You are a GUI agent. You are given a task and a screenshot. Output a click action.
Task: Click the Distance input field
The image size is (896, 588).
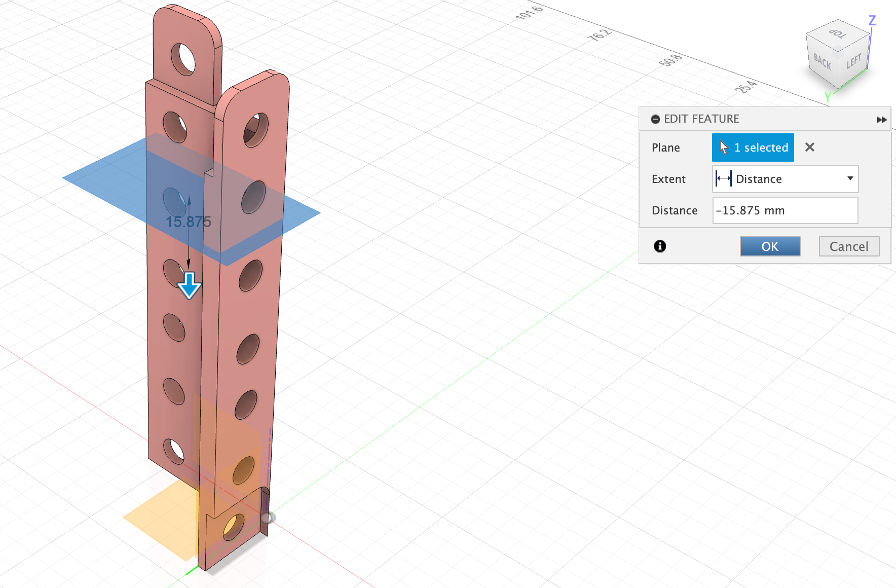(785, 210)
